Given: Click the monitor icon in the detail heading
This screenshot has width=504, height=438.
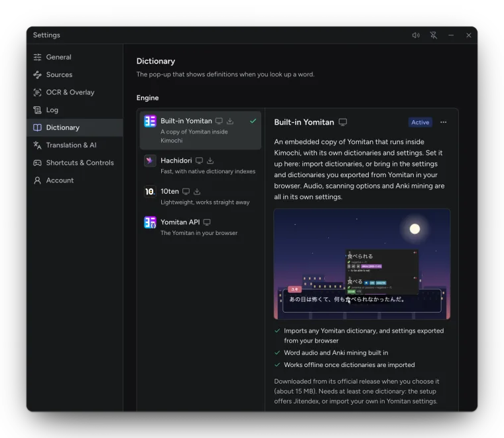Looking at the screenshot, I should 343,122.
